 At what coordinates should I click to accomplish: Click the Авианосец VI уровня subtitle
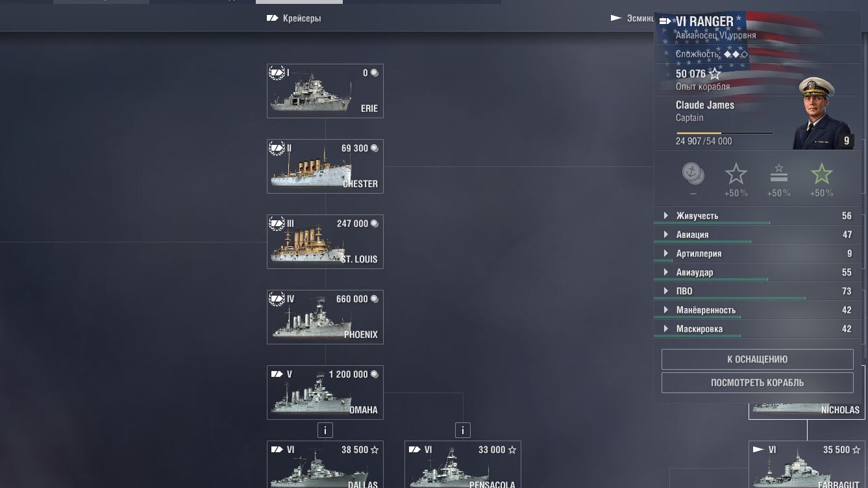pyautogui.click(x=716, y=36)
